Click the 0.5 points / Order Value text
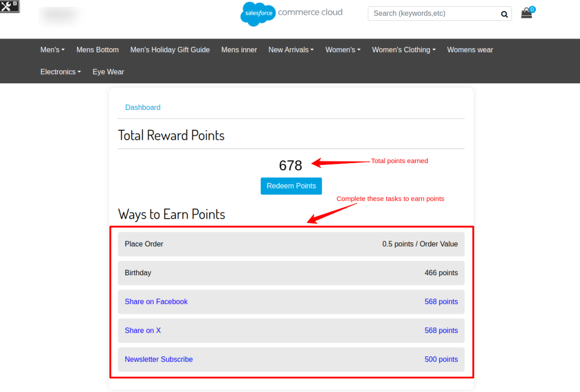The width and height of the screenshot is (580, 392). [420, 244]
